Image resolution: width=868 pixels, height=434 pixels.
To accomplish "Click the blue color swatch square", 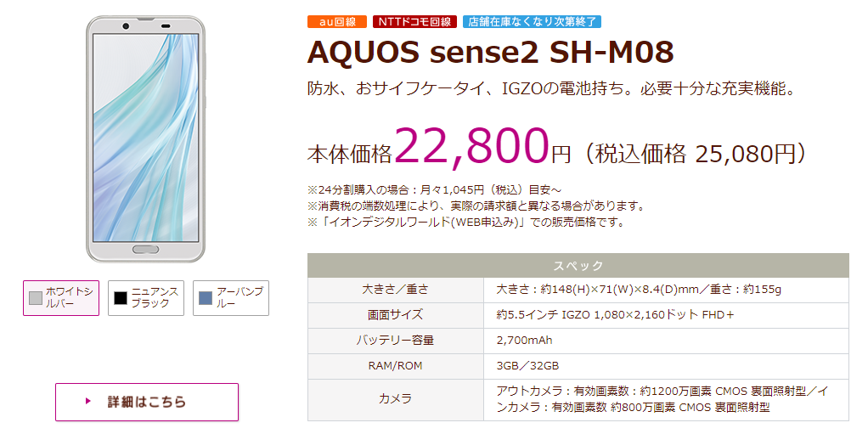I will coord(206,298).
